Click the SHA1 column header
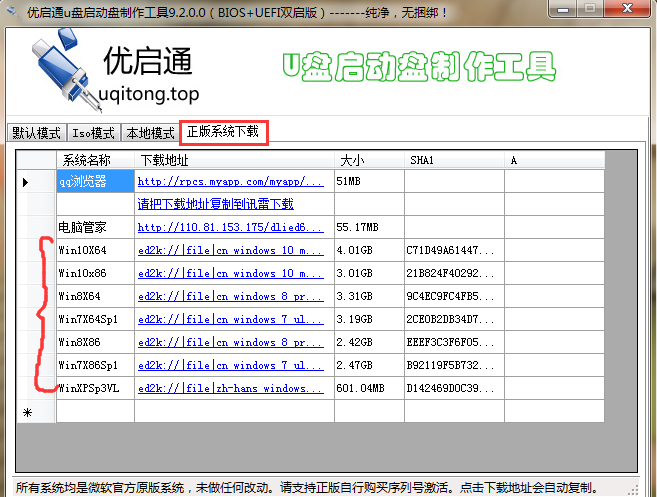Viewport: 657px width, 497px height. pyautogui.click(x=454, y=160)
